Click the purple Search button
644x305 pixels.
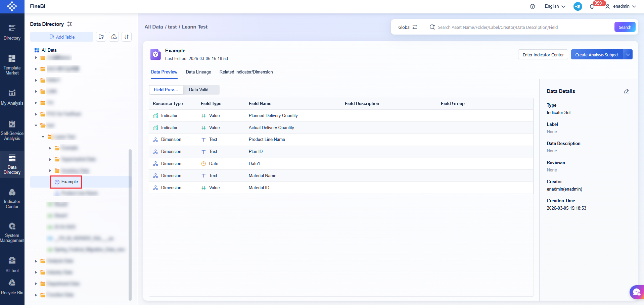point(625,27)
